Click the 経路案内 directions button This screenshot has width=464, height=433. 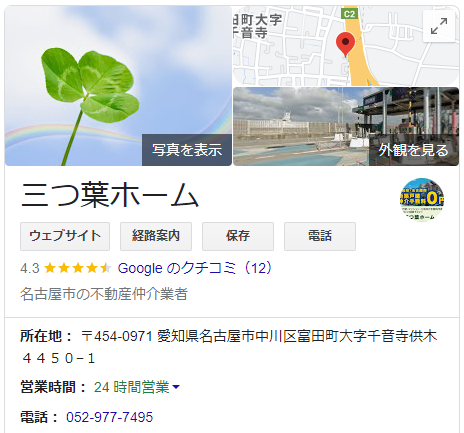pyautogui.click(x=156, y=236)
